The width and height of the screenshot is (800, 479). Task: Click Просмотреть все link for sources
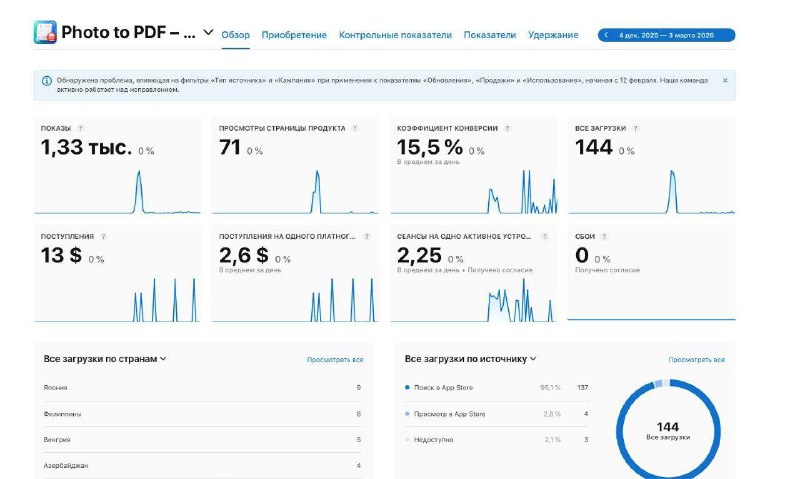[696, 360]
